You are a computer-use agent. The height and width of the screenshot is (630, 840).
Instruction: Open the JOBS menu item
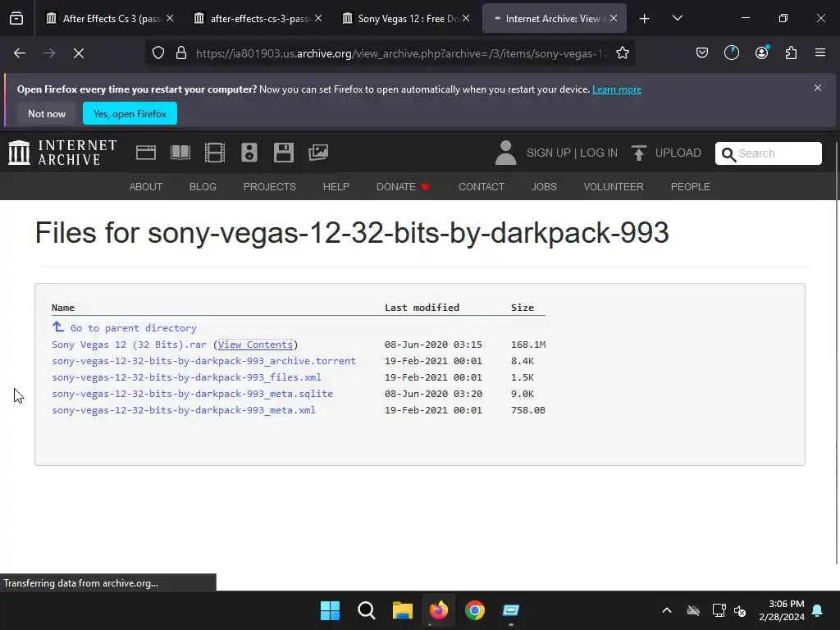click(544, 186)
